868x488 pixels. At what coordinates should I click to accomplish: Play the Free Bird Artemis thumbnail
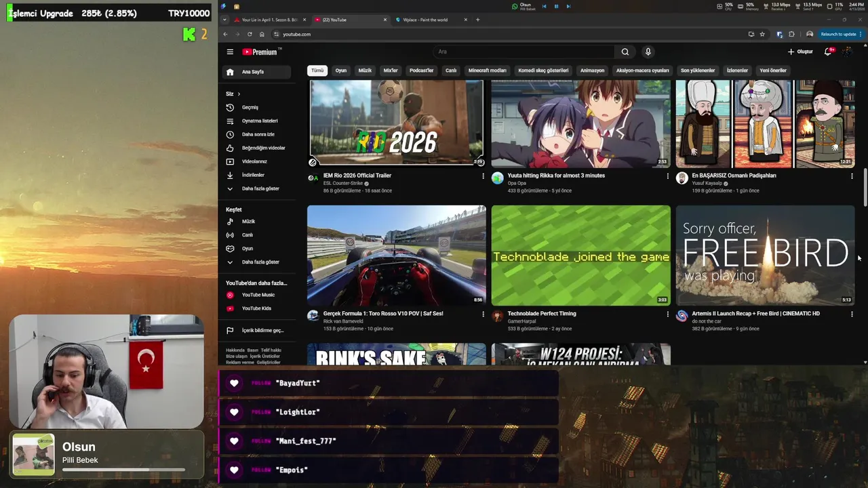pyautogui.click(x=765, y=256)
